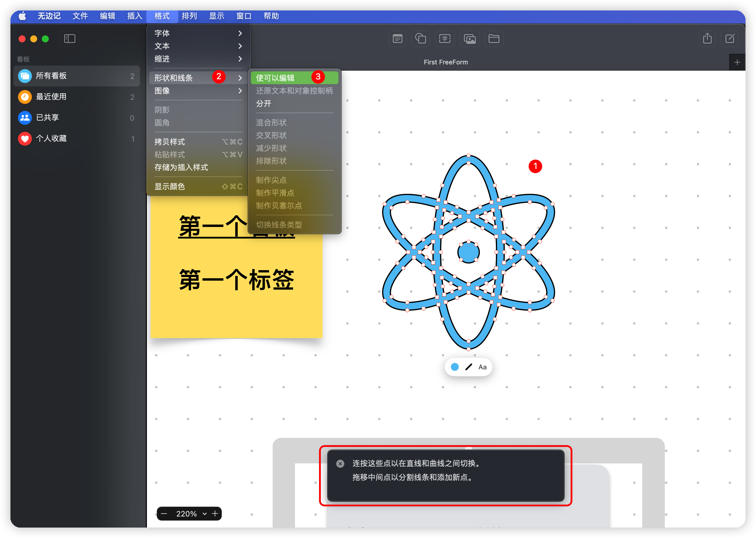The image size is (756, 538).
Task: Add a new board with the plus button
Action: pyautogui.click(x=737, y=62)
